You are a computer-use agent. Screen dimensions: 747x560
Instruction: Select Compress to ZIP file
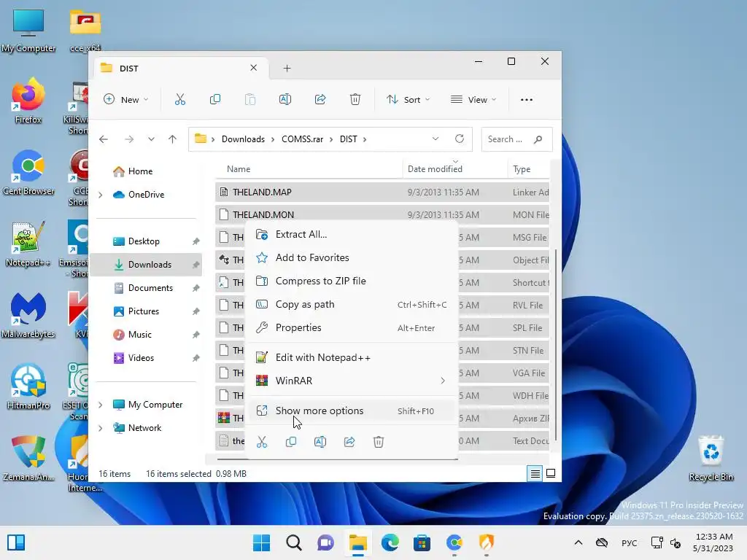pyautogui.click(x=352, y=281)
